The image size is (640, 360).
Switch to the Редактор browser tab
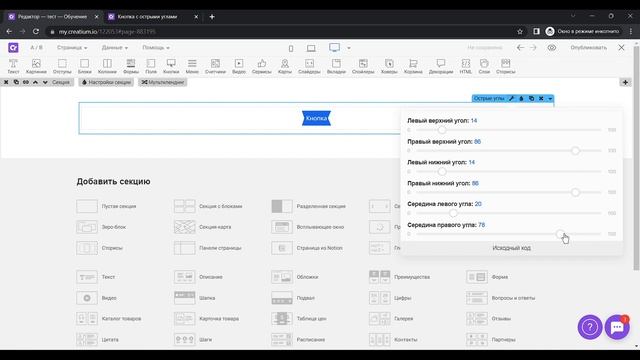pos(53,17)
